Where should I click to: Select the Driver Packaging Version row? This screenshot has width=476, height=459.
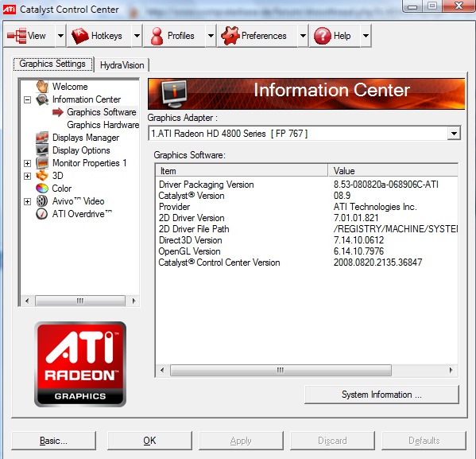(307, 185)
